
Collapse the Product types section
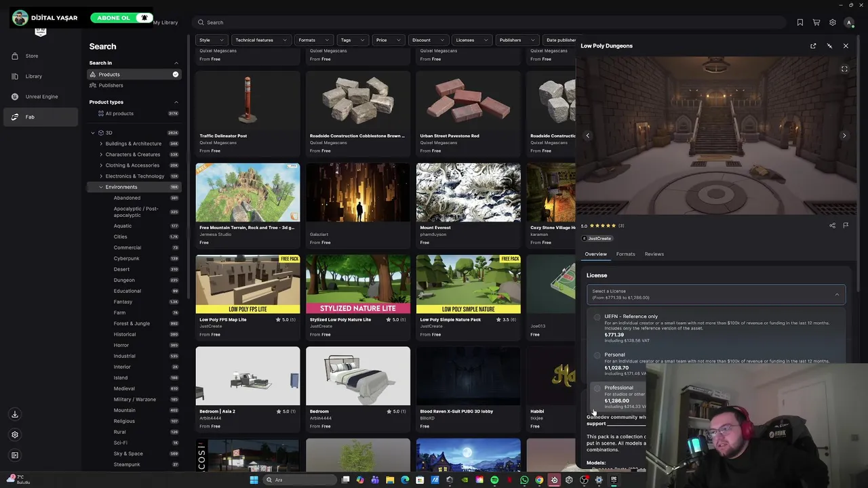pyautogui.click(x=176, y=102)
